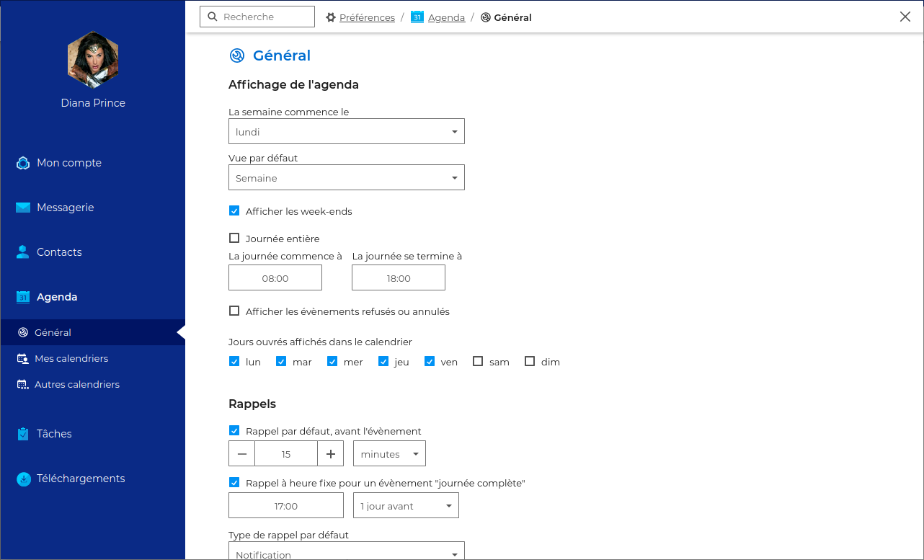Click Diana Prince's profile avatar
Viewport: 924px width, 560px height.
click(x=93, y=61)
